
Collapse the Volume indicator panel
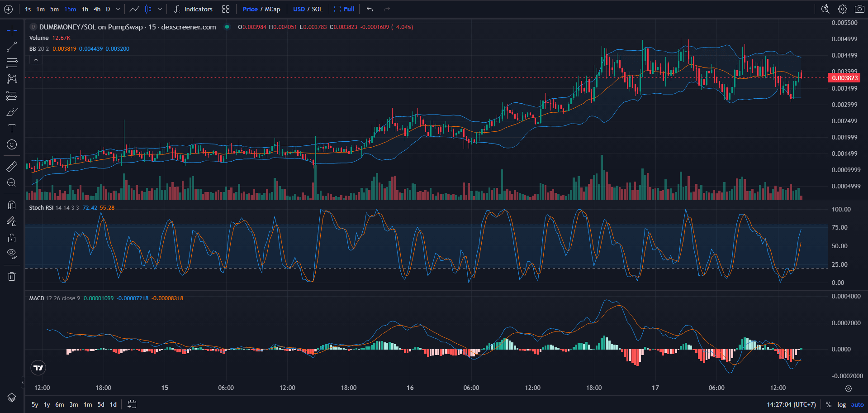pos(36,59)
